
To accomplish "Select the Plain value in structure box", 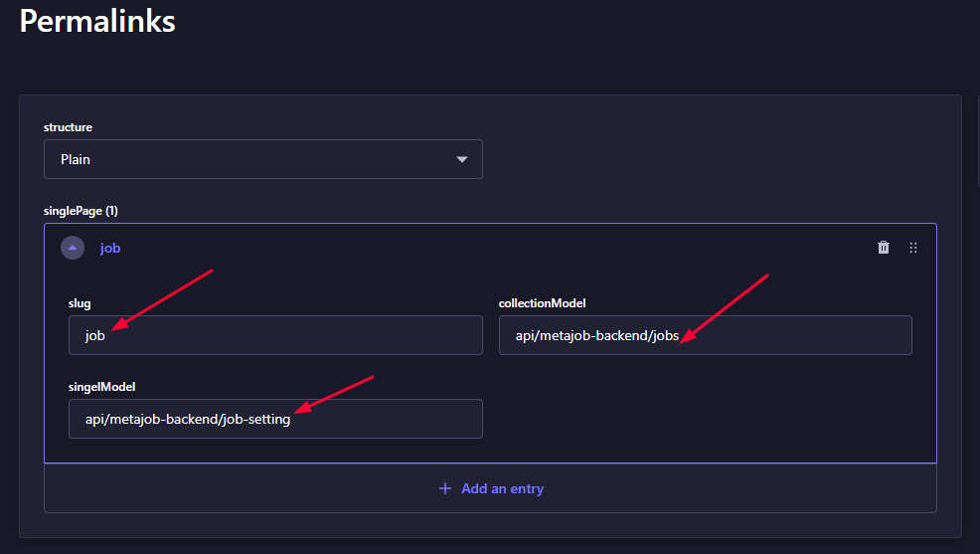I will (75, 159).
